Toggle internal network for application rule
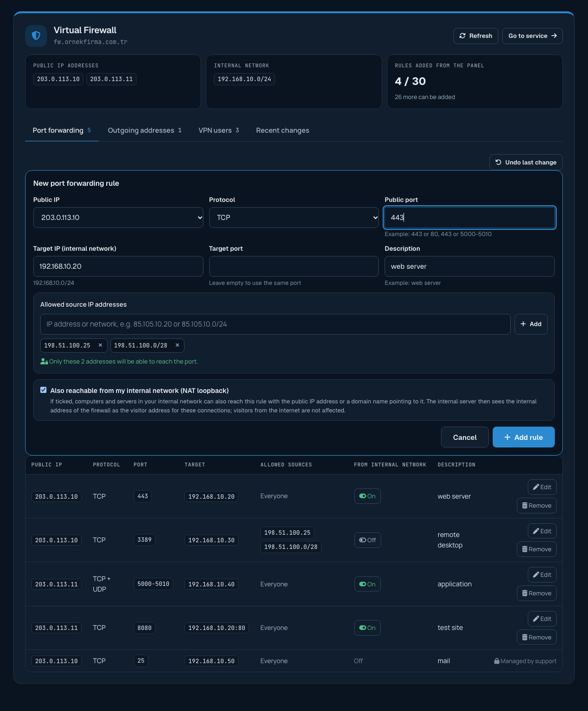 pos(367,584)
